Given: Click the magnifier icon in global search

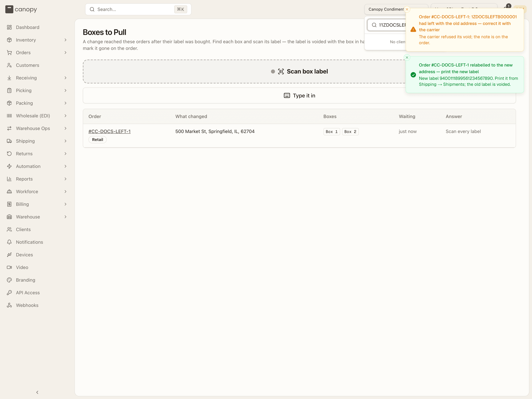Looking at the screenshot, I should [x=92, y=9].
